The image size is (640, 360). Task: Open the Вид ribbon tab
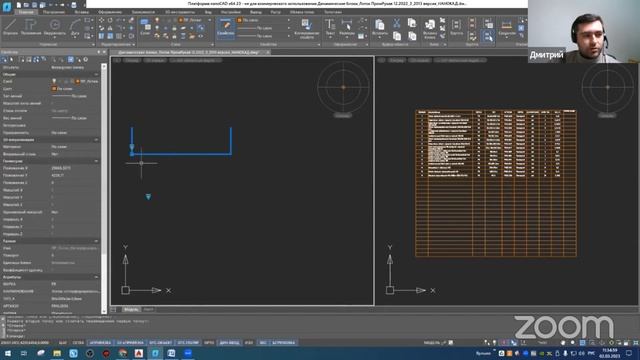(208, 12)
